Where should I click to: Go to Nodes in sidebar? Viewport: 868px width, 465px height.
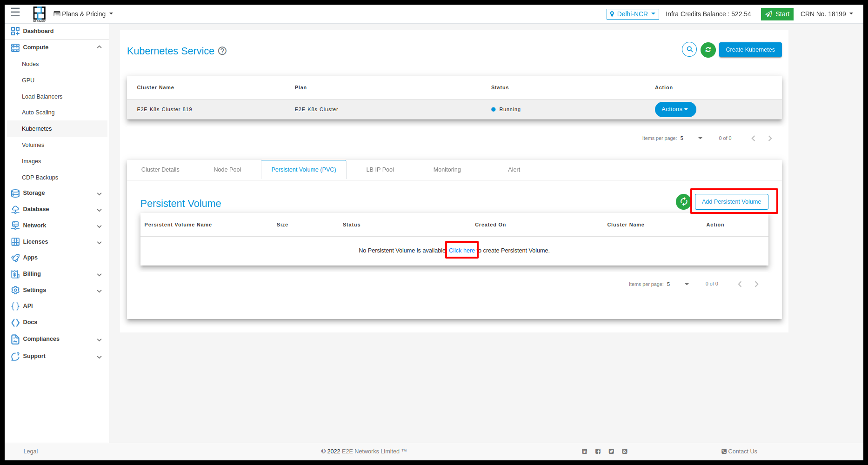point(30,64)
